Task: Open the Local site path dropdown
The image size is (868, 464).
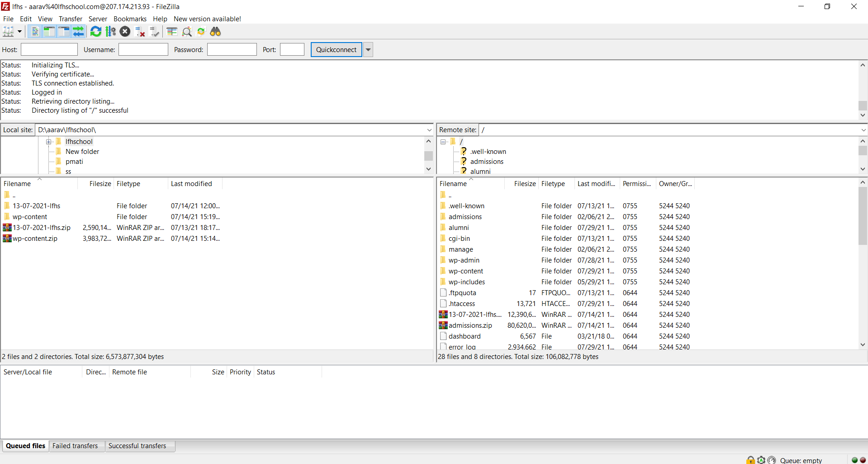Action: click(429, 130)
